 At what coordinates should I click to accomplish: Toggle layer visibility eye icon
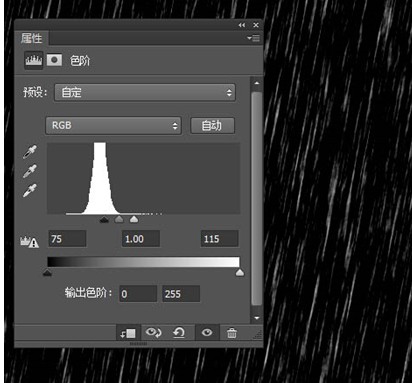pos(207,333)
